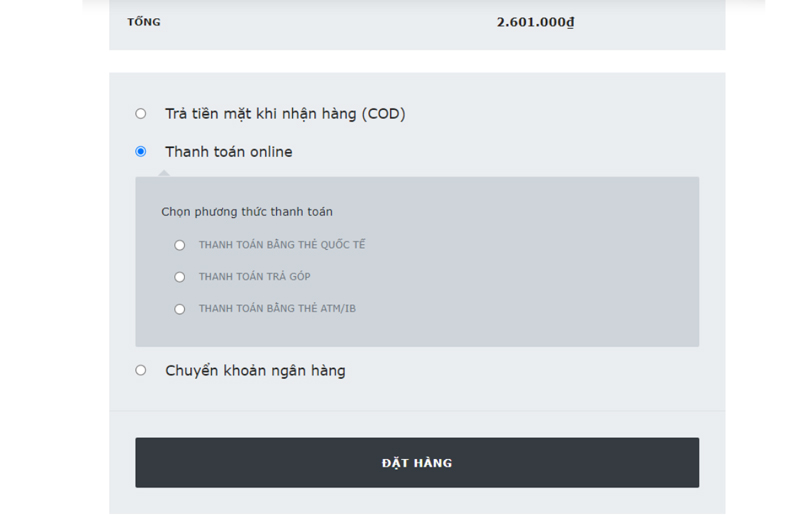Choose the thẻ ATM/IB payment radio button
The width and height of the screenshot is (800, 517).
click(180, 309)
